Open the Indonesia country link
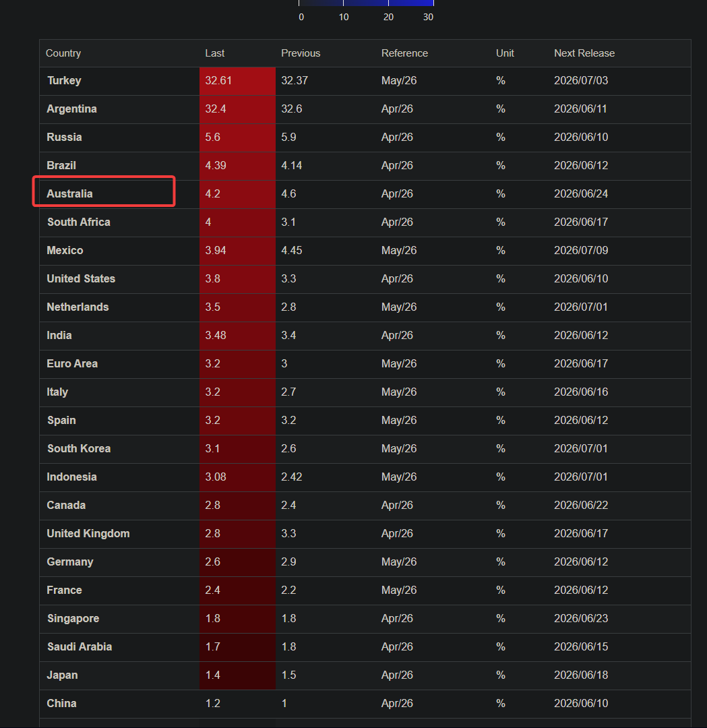The height and width of the screenshot is (728, 707). 71,477
